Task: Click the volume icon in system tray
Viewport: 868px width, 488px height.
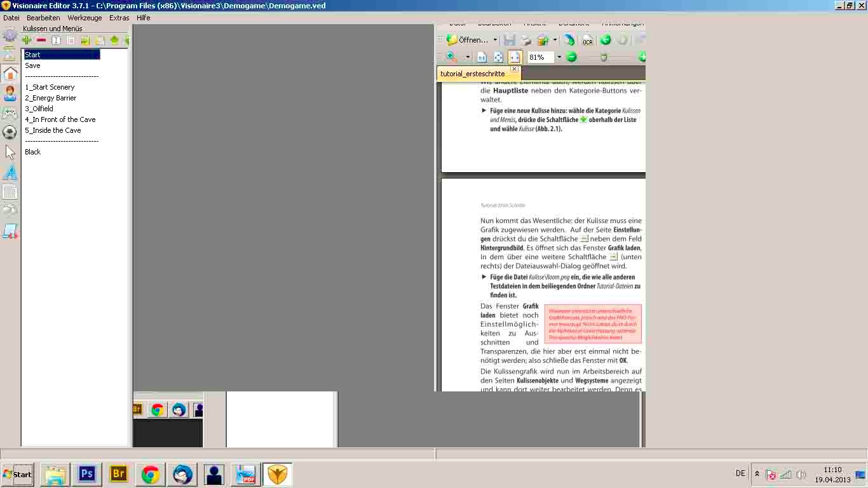Action: click(x=801, y=475)
